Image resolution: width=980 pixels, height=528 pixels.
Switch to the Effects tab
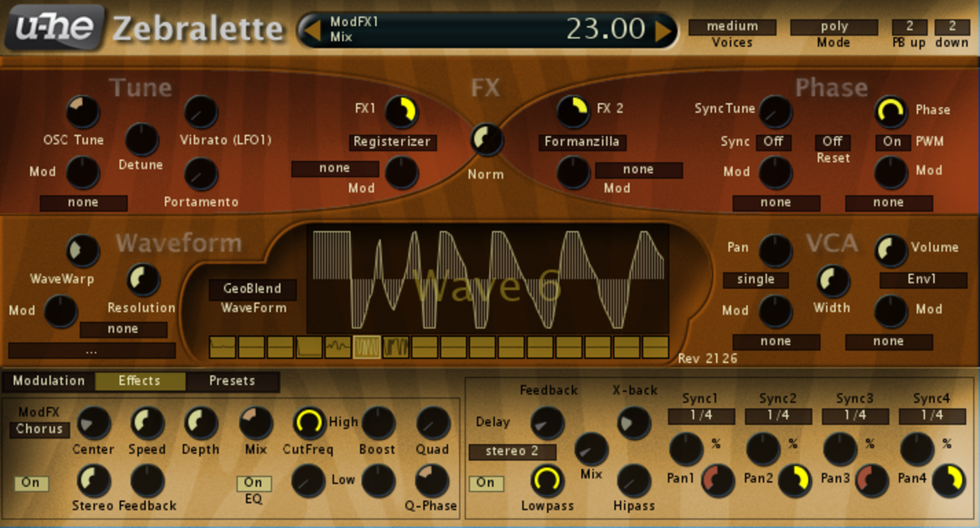point(140,381)
